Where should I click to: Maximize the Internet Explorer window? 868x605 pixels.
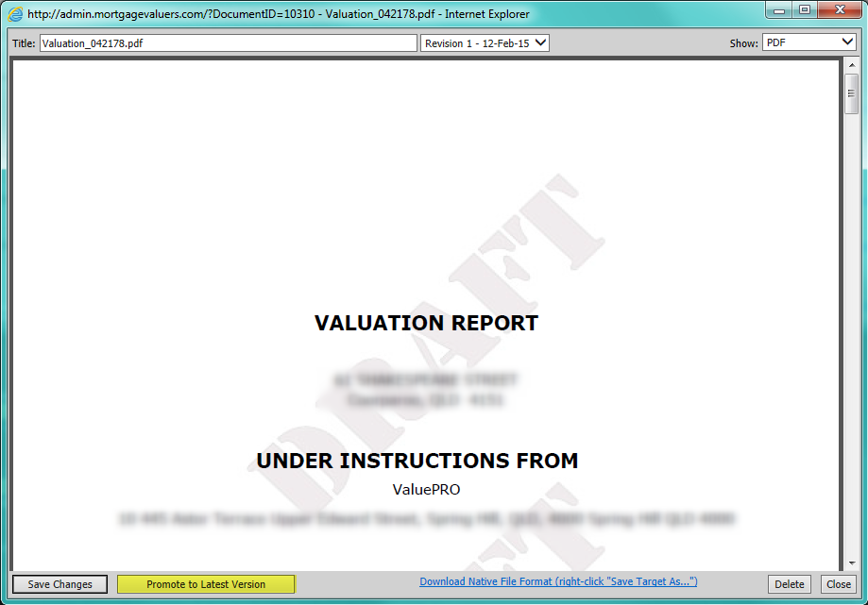click(x=805, y=10)
